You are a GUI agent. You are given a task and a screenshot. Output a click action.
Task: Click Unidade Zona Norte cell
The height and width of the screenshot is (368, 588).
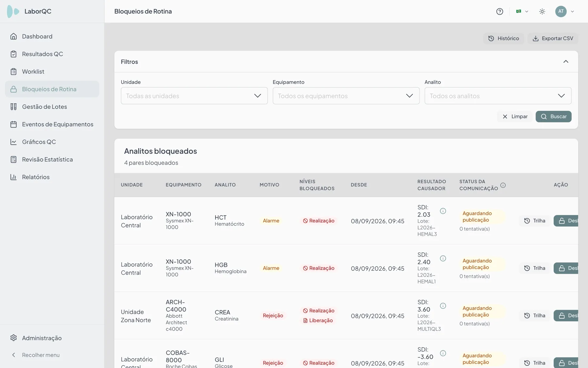pyautogui.click(x=136, y=316)
